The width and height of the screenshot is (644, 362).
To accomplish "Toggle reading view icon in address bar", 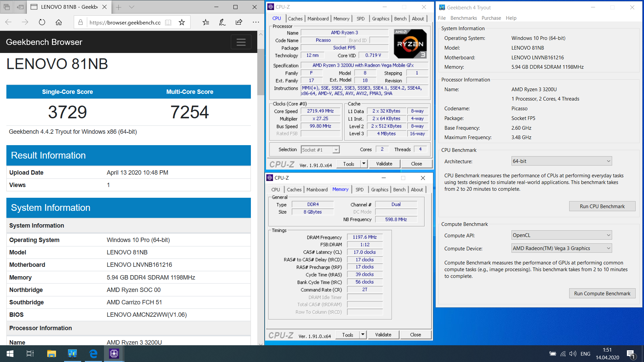I will (x=168, y=22).
